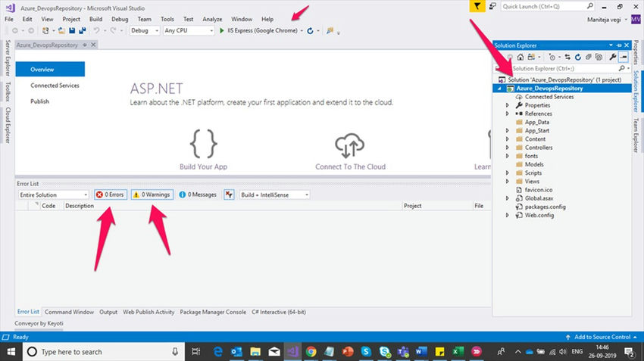Open the Build menu
The width and height of the screenshot is (644, 361).
[x=95, y=19]
